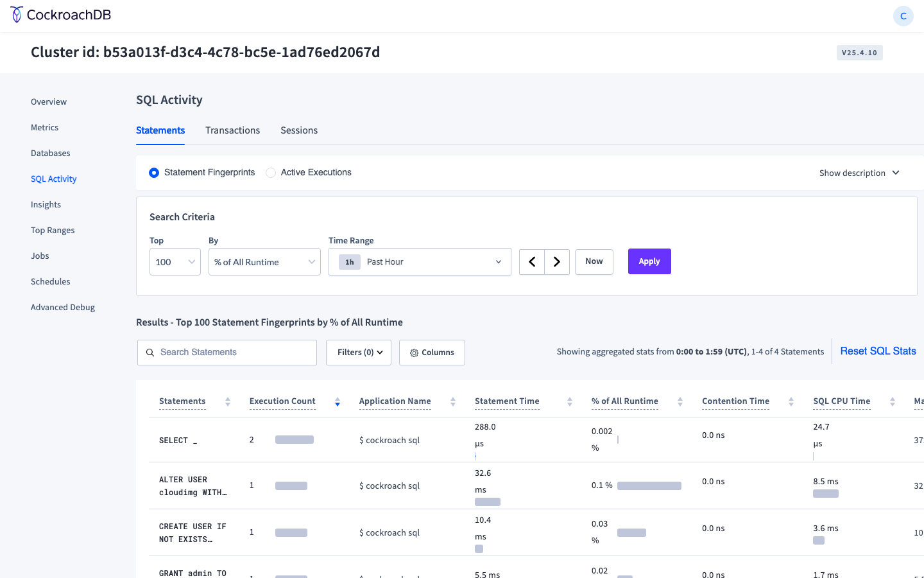Click the Statement Time column header
The image size is (924, 578).
[507, 401]
